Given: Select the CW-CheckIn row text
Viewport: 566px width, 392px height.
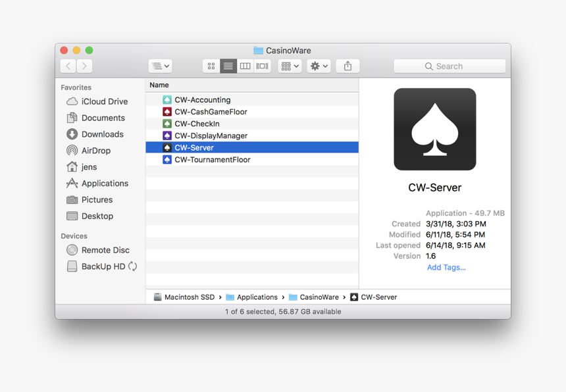Looking at the screenshot, I should tap(197, 124).
